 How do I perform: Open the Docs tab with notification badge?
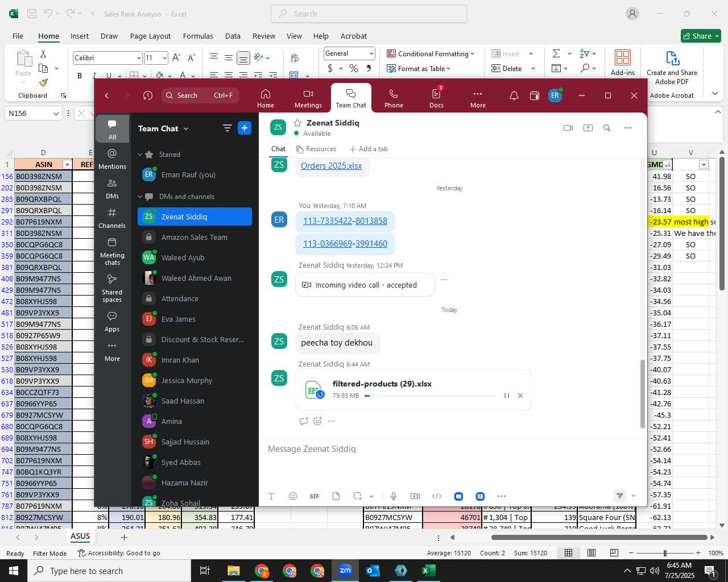pyautogui.click(x=436, y=98)
